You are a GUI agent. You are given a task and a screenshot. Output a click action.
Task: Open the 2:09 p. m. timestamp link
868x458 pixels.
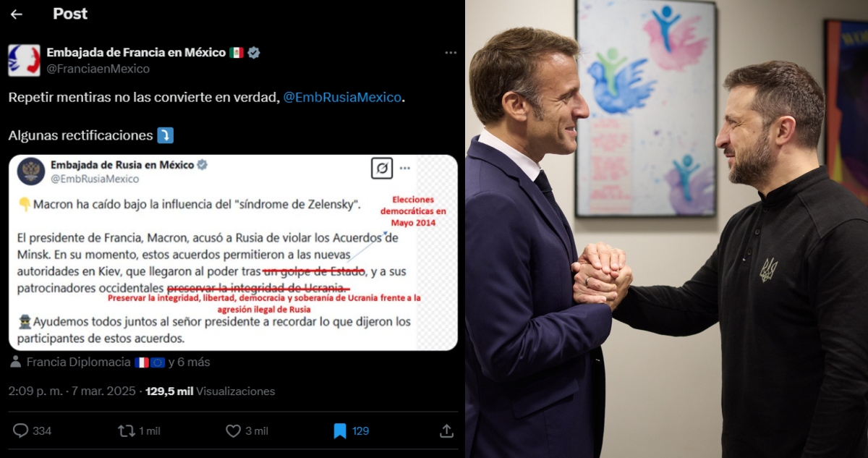[x=36, y=391]
